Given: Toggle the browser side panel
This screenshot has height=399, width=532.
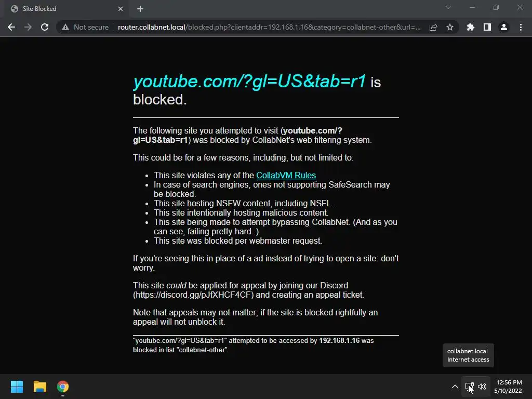Looking at the screenshot, I should [487, 27].
